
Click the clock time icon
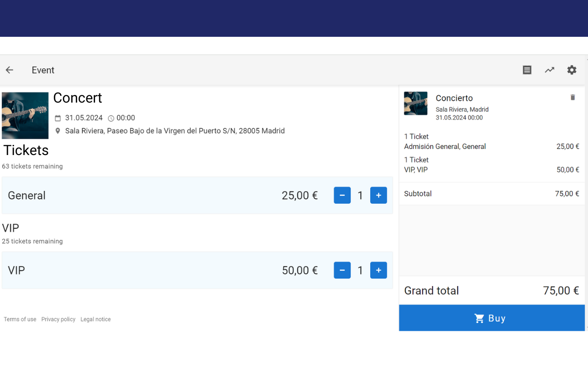point(111,118)
